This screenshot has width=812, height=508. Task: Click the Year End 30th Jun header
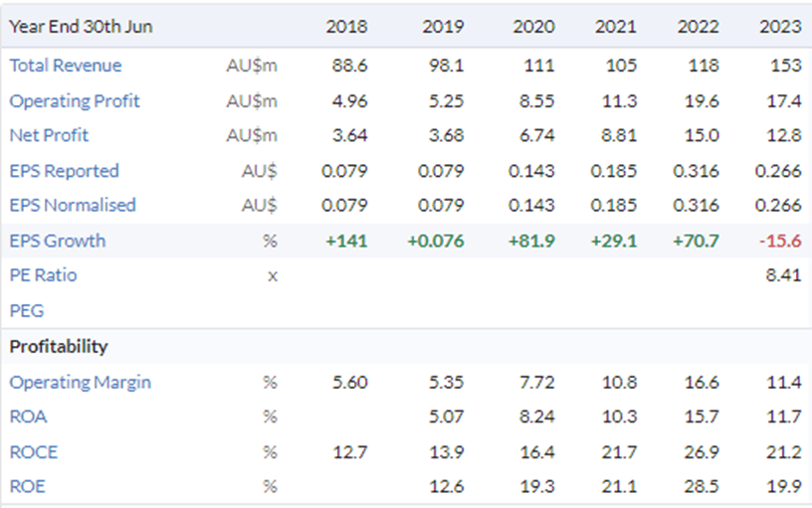[x=81, y=27]
